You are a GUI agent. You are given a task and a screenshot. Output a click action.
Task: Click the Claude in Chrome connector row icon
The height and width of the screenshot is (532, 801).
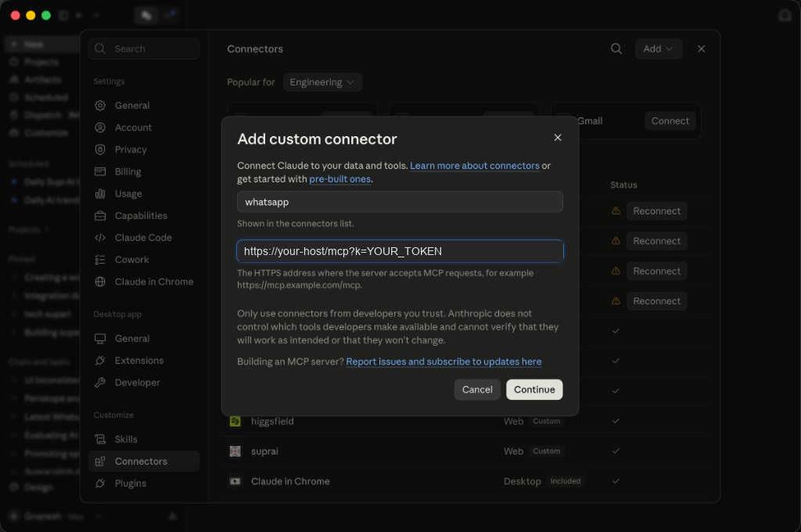point(235,481)
